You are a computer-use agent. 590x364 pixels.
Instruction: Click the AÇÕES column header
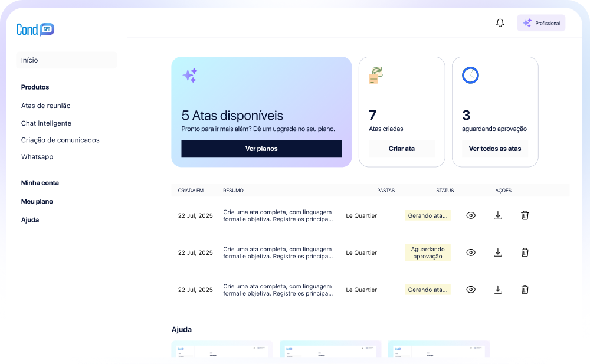[x=503, y=191]
